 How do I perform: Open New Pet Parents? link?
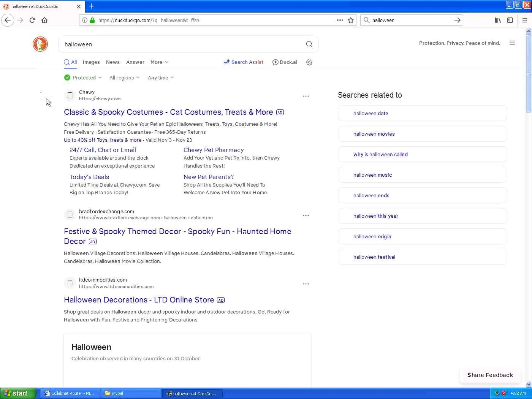209,177
